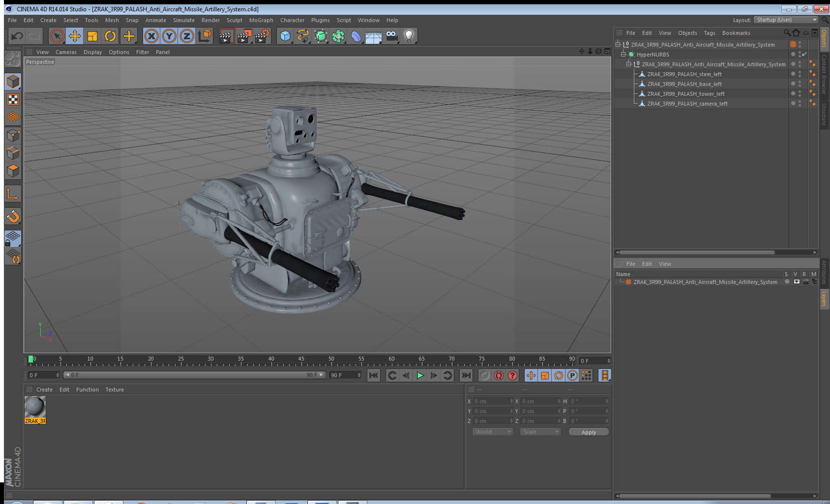Image resolution: width=830 pixels, height=504 pixels.
Task: Enable Axis mode
Action: click(13, 194)
